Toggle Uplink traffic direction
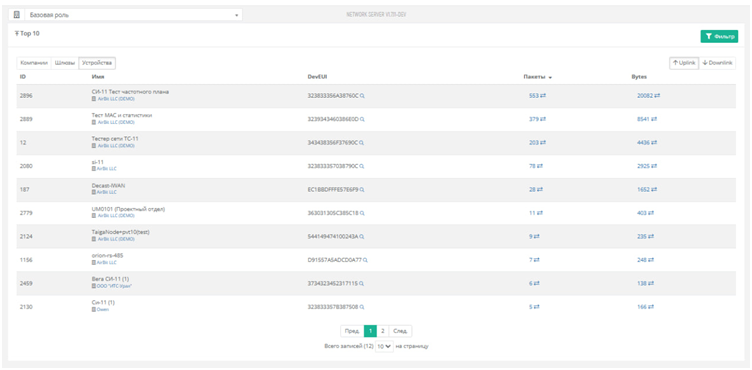Viewport: 752px width, 370px height. [x=684, y=63]
